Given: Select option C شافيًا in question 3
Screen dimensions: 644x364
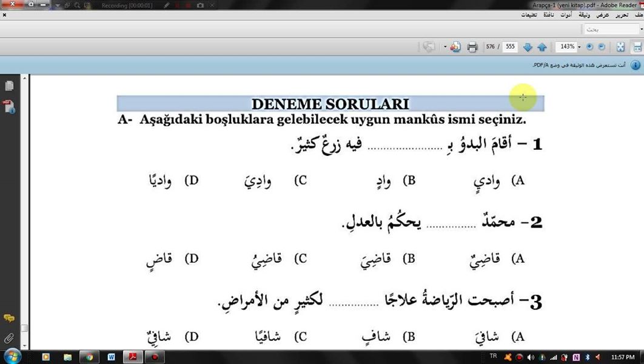Looking at the screenshot, I should point(281,336).
